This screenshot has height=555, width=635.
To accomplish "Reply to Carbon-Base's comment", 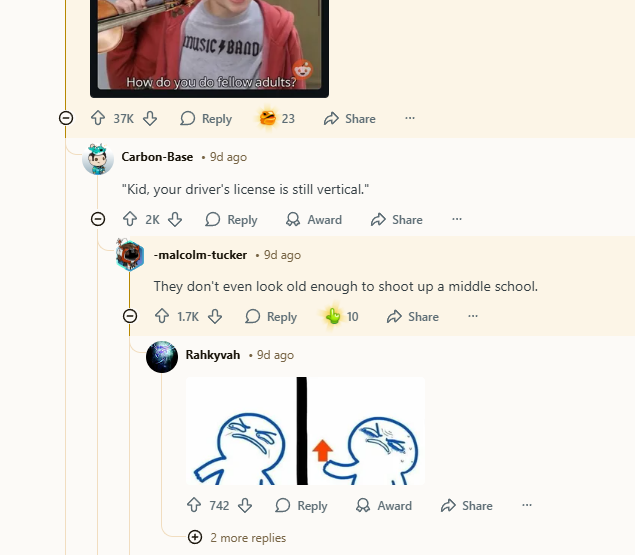I will [x=231, y=219].
